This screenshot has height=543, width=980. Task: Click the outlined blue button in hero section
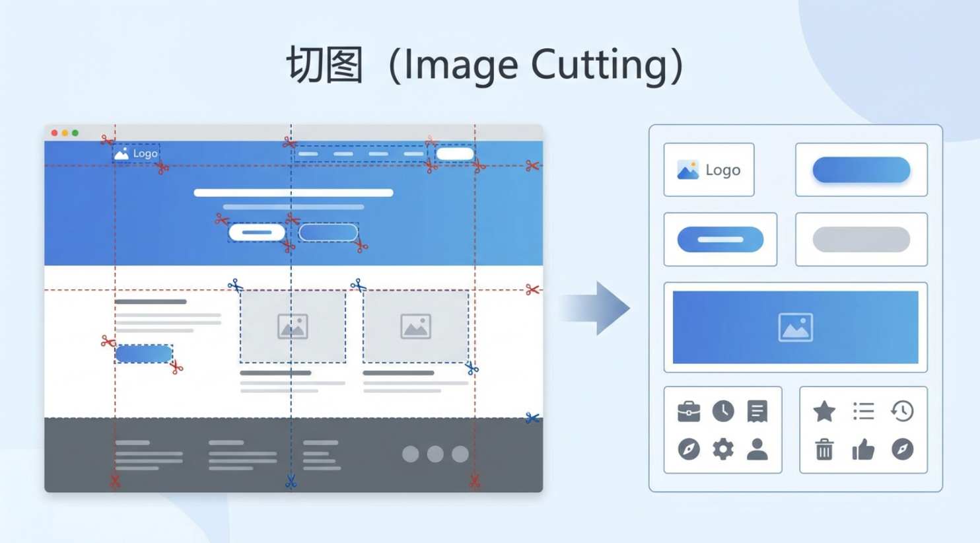pos(328,233)
